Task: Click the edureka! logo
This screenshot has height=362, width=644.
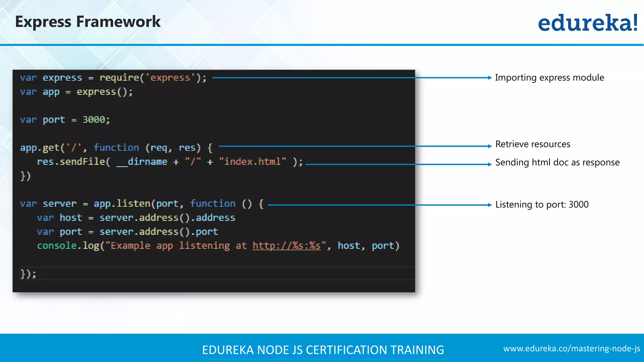Action: pyautogui.click(x=588, y=23)
